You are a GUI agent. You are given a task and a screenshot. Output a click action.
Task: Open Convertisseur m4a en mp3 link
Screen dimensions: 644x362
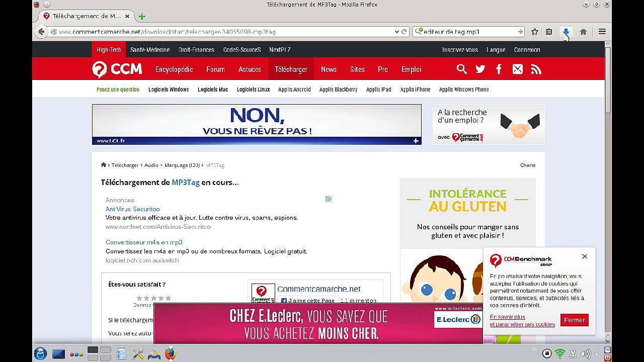click(x=144, y=242)
